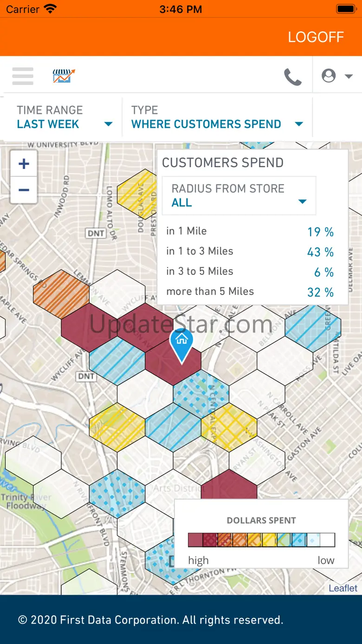Select the white low-spend legend swatch
Image resolution: width=362 pixels, height=644 pixels.
pyautogui.click(x=328, y=540)
